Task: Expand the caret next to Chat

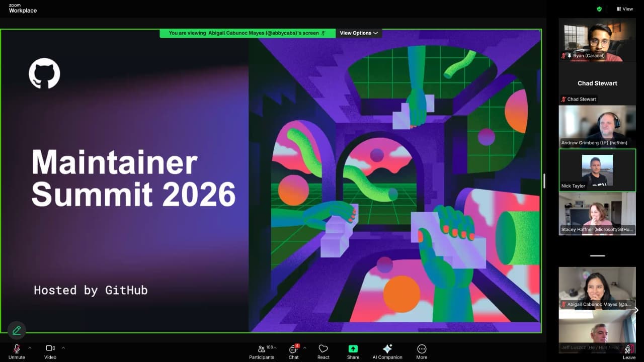Action: click(x=304, y=347)
